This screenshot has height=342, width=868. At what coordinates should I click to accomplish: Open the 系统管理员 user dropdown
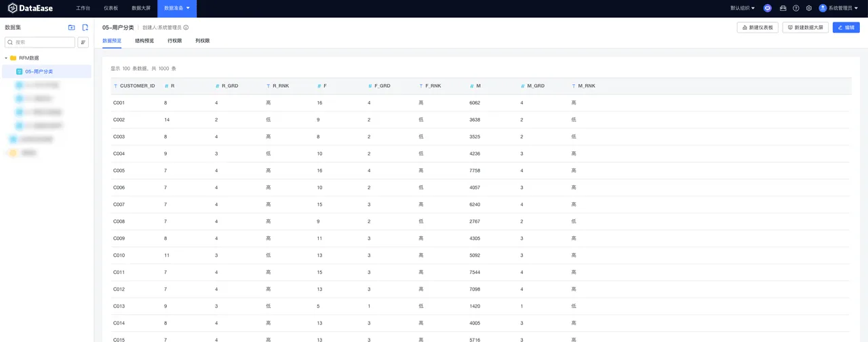[x=840, y=8]
